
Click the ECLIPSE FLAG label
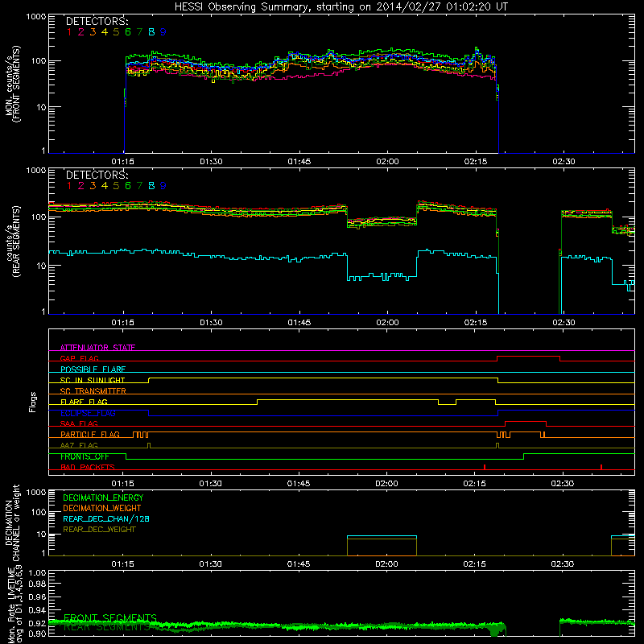(88, 413)
